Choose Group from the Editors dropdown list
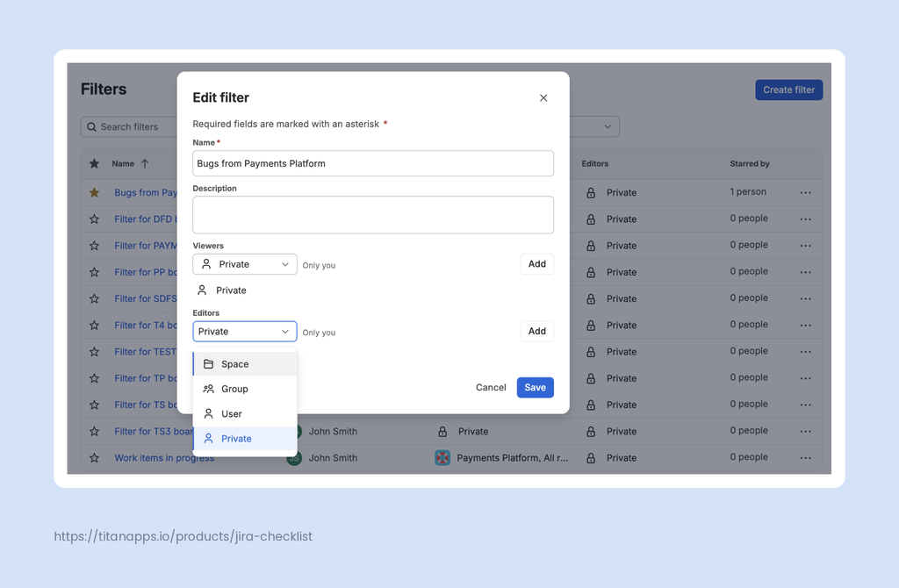Screen dimensions: 899x588 coord(246,389)
